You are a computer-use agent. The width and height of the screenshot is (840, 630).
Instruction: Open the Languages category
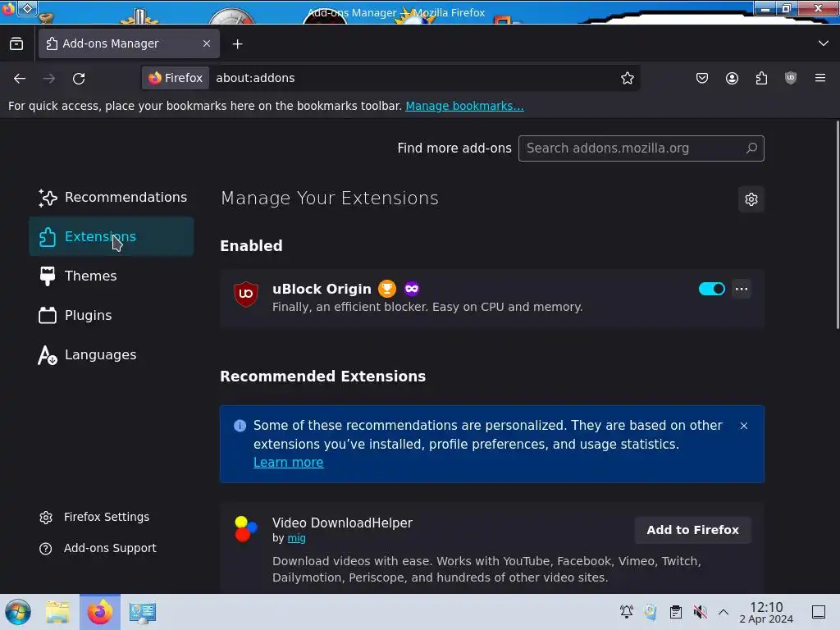coord(112,354)
